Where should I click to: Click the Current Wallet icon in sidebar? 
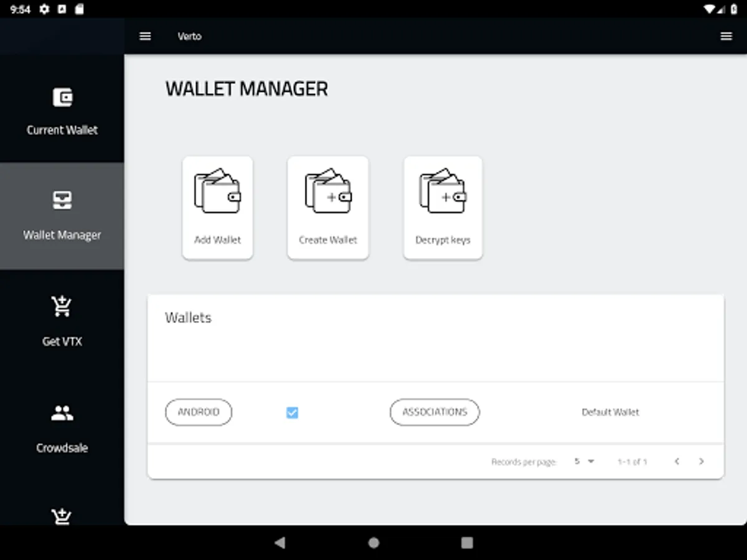coord(62,97)
